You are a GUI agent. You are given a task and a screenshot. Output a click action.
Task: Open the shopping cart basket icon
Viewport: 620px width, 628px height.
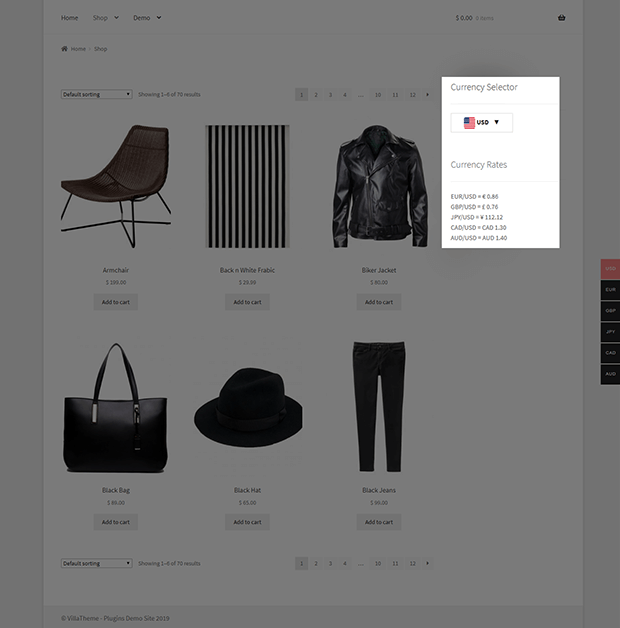(562, 18)
